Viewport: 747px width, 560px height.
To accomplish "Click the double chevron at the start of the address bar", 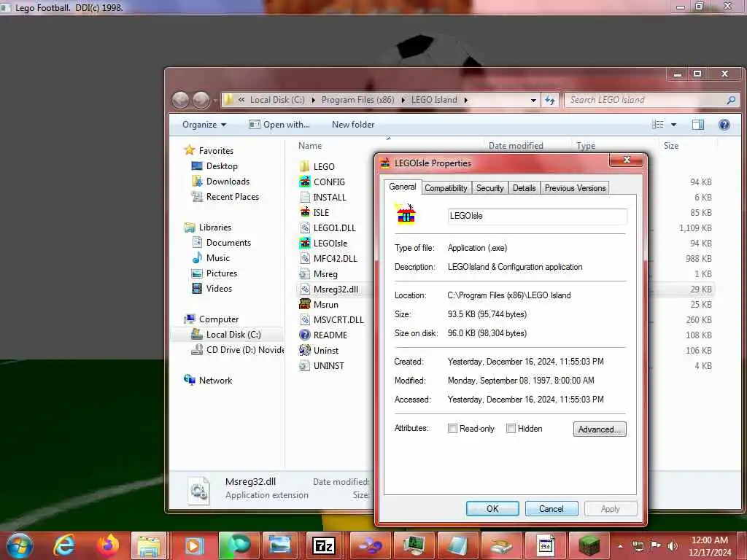I will pos(241,100).
